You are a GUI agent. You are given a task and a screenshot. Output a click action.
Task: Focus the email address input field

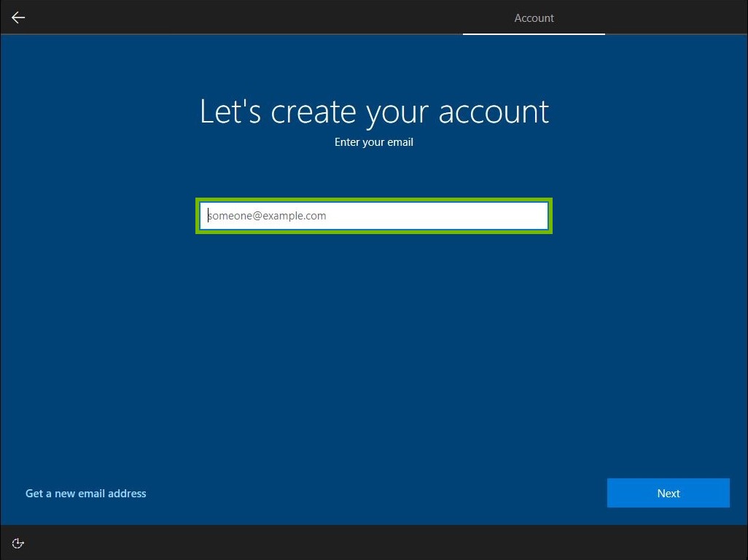[374, 216]
